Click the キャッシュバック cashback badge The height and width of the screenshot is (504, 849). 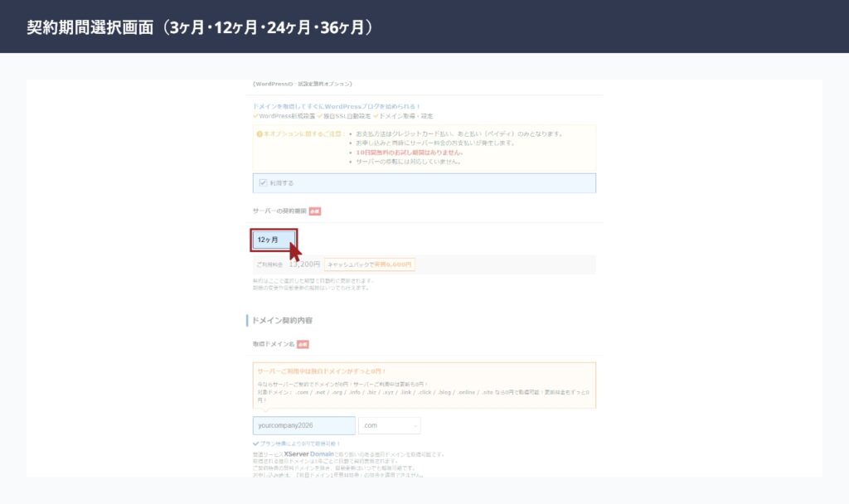click(369, 264)
